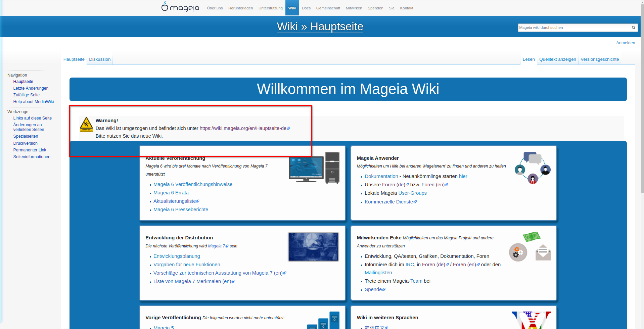Open the Aktualisierungsliste link
644x329 pixels.
coord(176,201)
